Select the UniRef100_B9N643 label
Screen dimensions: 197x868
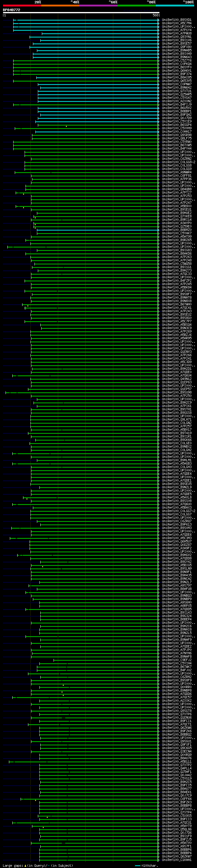click(x=176, y=57)
